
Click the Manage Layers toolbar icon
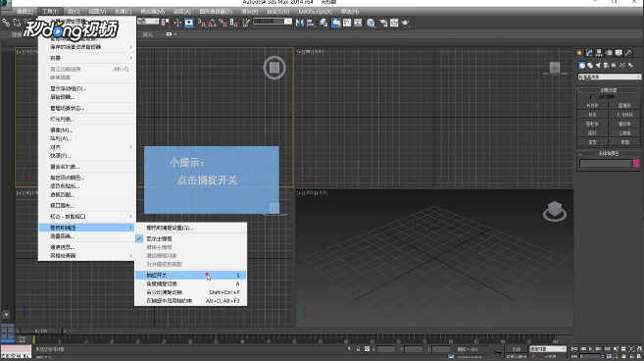click(x=323, y=23)
